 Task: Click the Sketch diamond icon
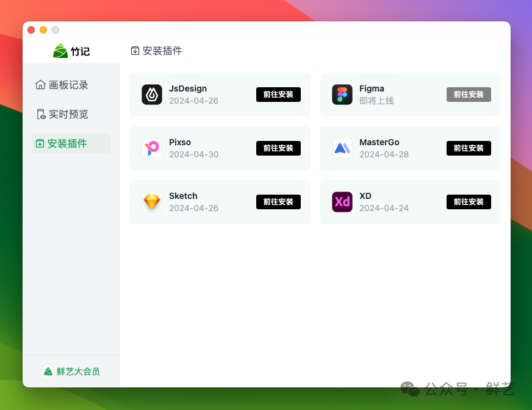coord(152,201)
